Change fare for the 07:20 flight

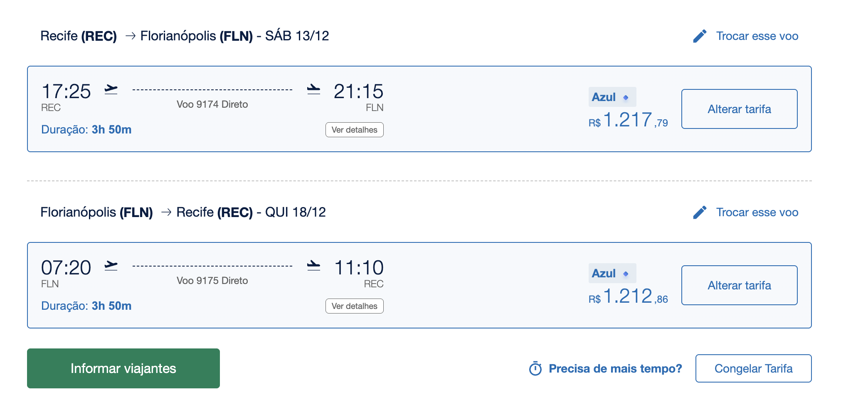click(x=739, y=285)
